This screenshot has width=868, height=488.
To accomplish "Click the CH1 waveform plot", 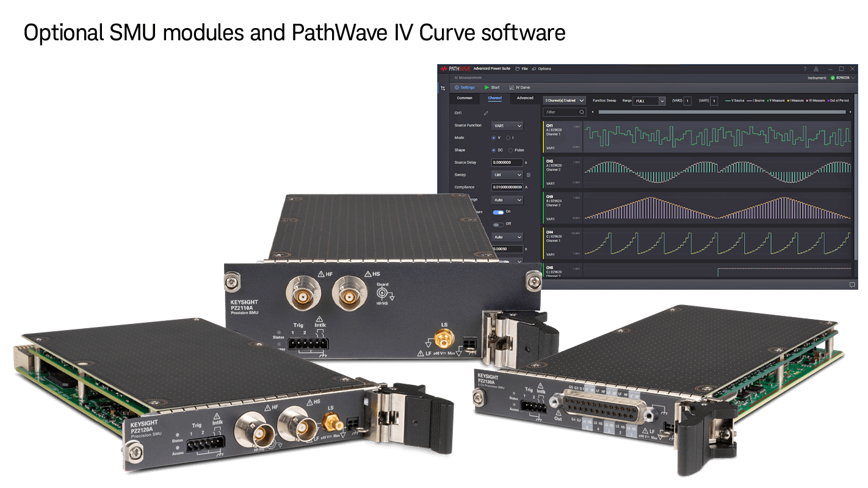I will point(717,136).
